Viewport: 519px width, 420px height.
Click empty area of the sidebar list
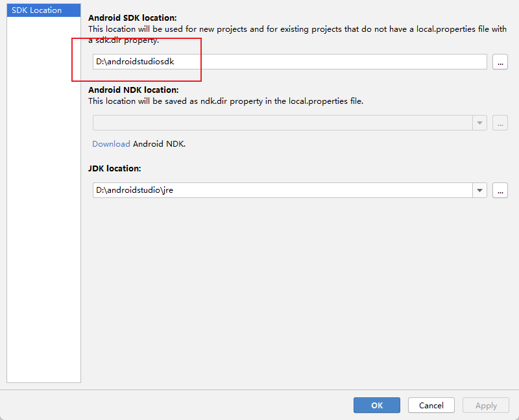point(43,195)
